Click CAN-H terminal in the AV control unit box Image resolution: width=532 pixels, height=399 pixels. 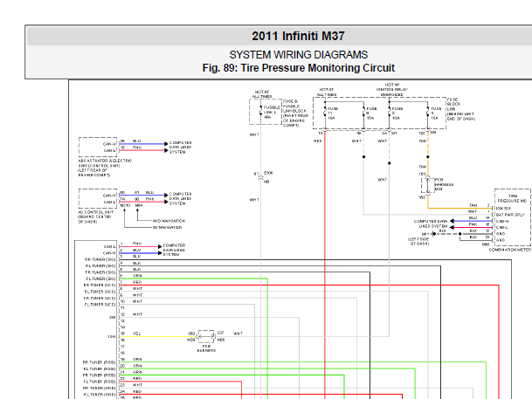click(x=109, y=196)
